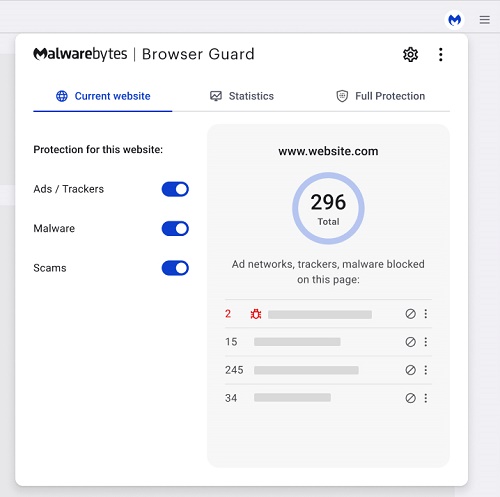Click the red count 2 in blocked list
The width and height of the screenshot is (500, 497).
[228, 314]
